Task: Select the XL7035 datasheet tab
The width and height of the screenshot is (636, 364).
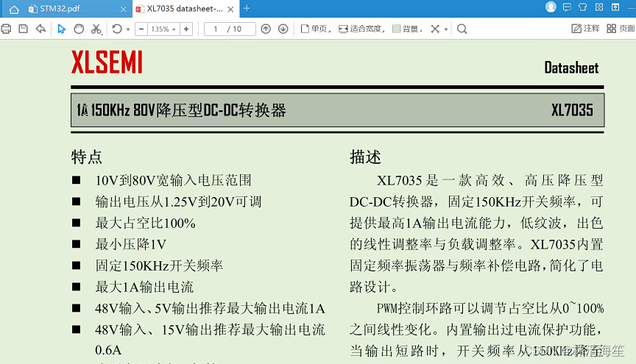Action: point(185,9)
